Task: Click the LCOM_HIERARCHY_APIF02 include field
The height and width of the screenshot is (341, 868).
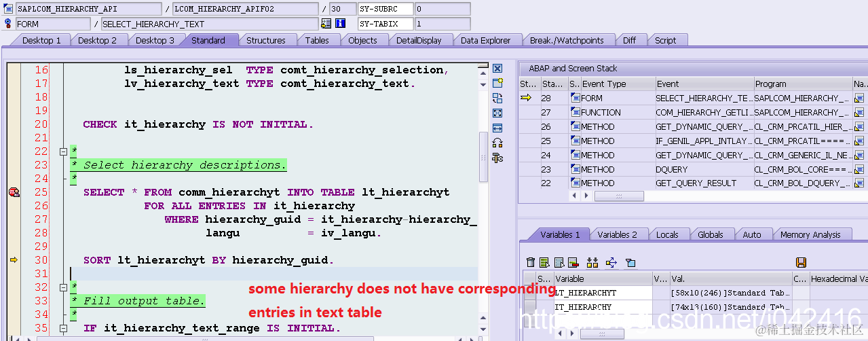Action: pyautogui.click(x=244, y=9)
